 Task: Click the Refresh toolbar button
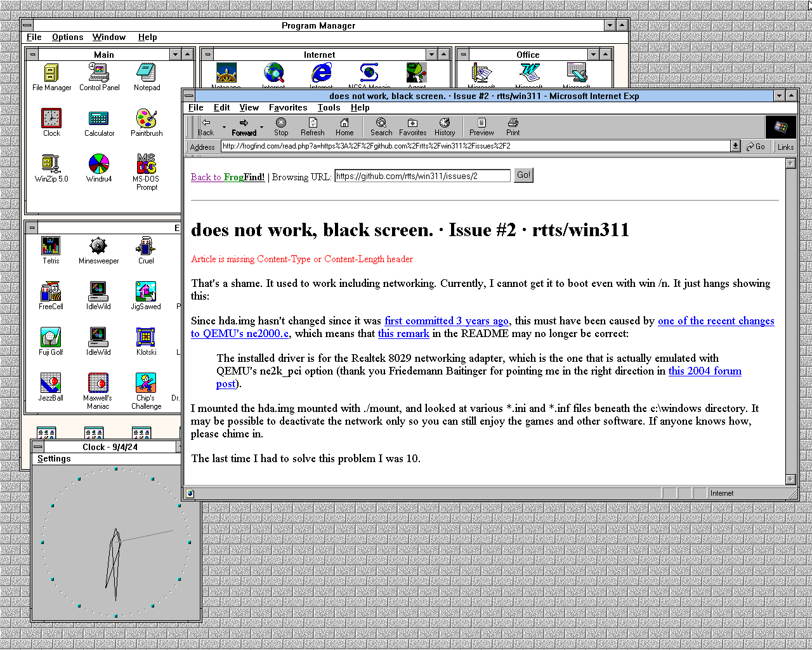(x=312, y=127)
